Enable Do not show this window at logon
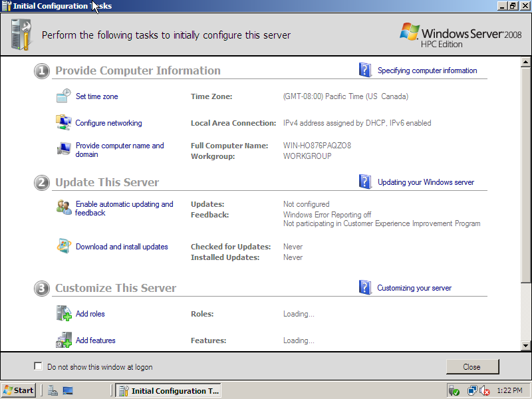The height and width of the screenshot is (399, 532). [38, 366]
